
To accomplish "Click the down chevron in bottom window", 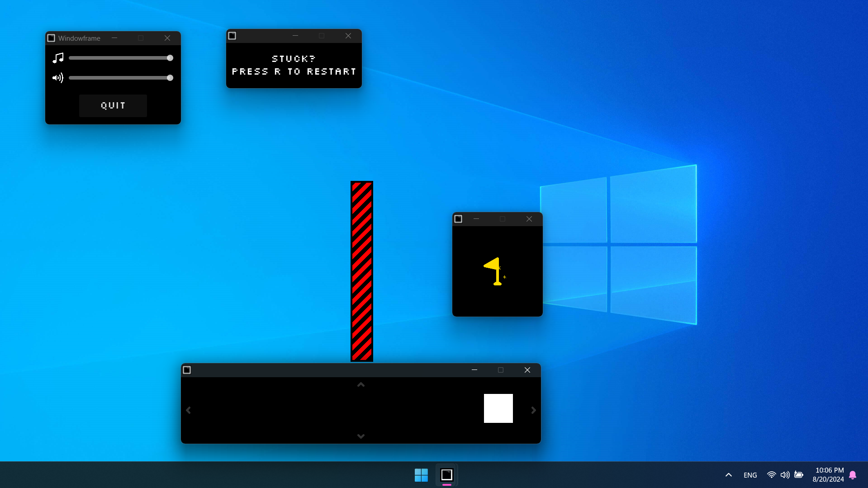I will point(361,436).
